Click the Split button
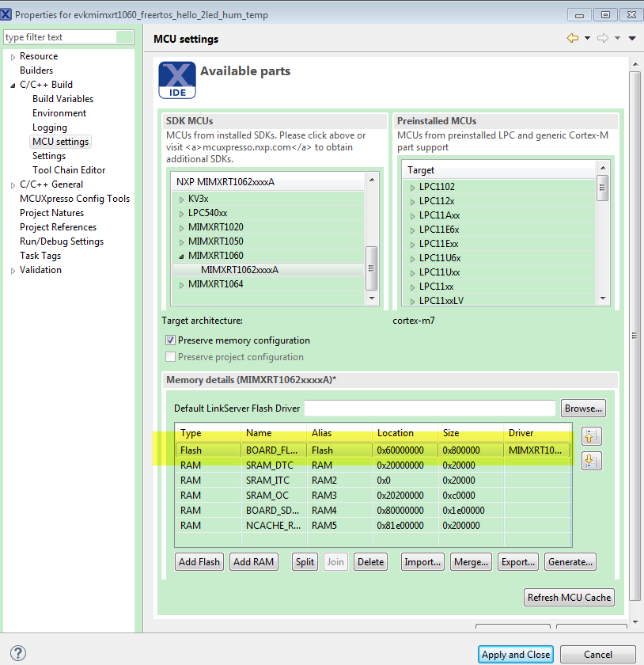Image resolution: width=644 pixels, height=665 pixels. [305, 562]
